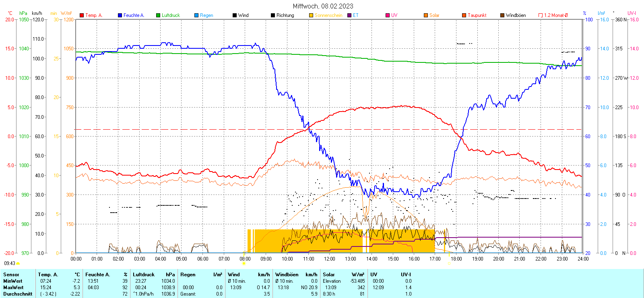This screenshot has height=298, width=644.
Task: Click the sunrise sun marker at 08:00
Action: pos(244,264)
